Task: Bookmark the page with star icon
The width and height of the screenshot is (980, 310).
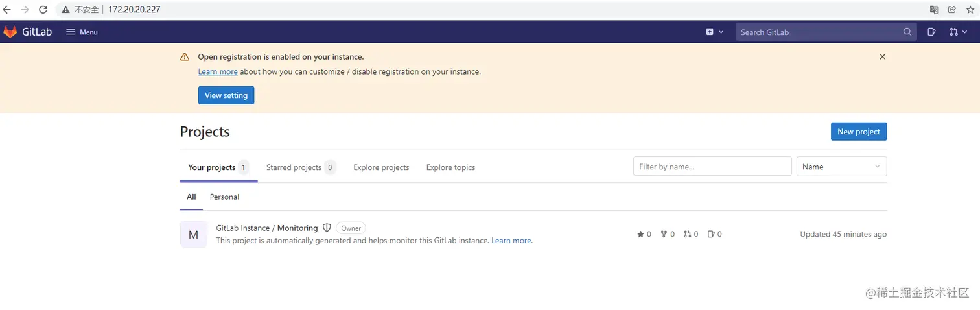Action: click(970, 10)
